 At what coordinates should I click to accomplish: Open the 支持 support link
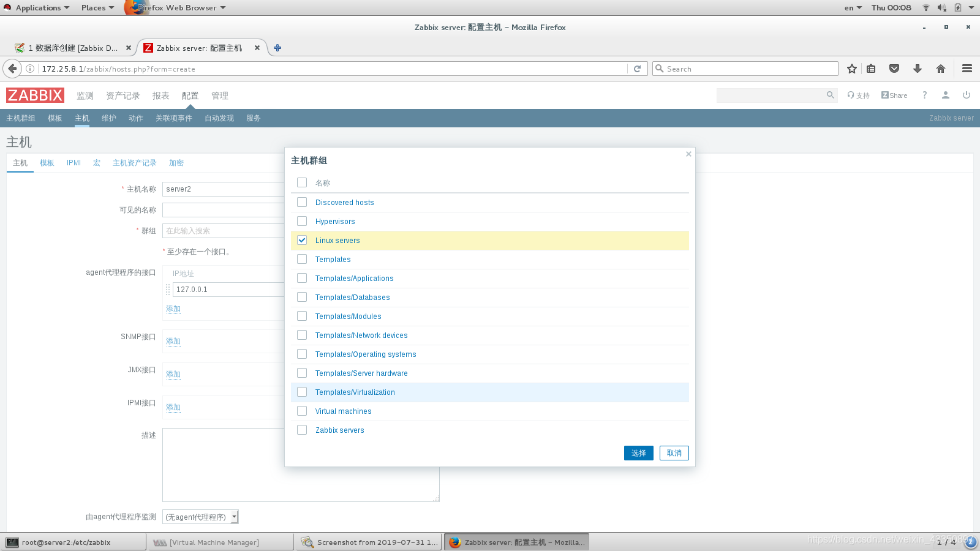click(858, 95)
